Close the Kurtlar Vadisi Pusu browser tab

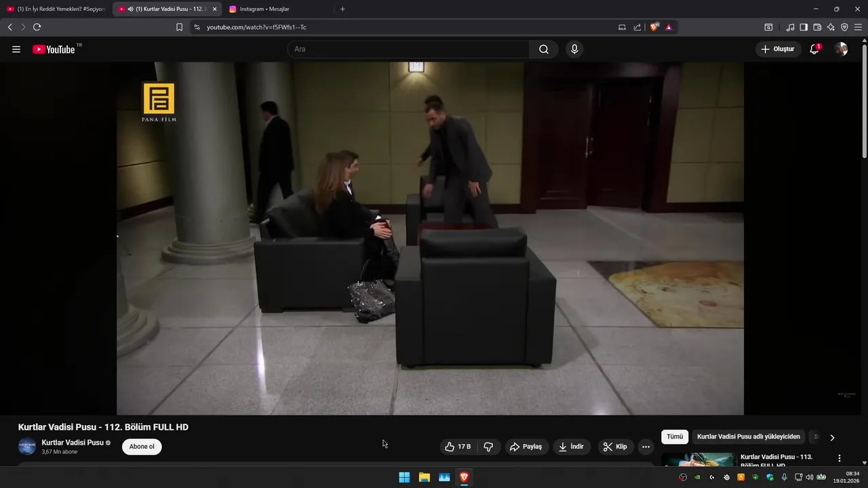[x=214, y=9]
